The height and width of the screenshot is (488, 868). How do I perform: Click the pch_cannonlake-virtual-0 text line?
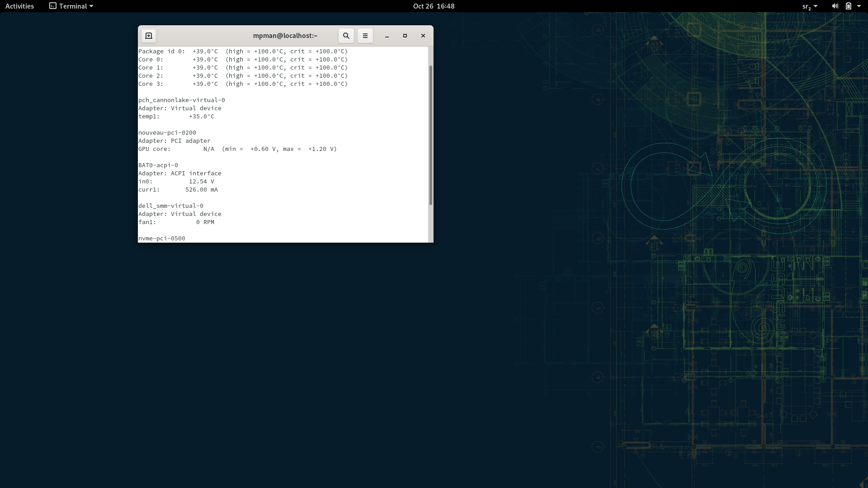pyautogui.click(x=182, y=100)
